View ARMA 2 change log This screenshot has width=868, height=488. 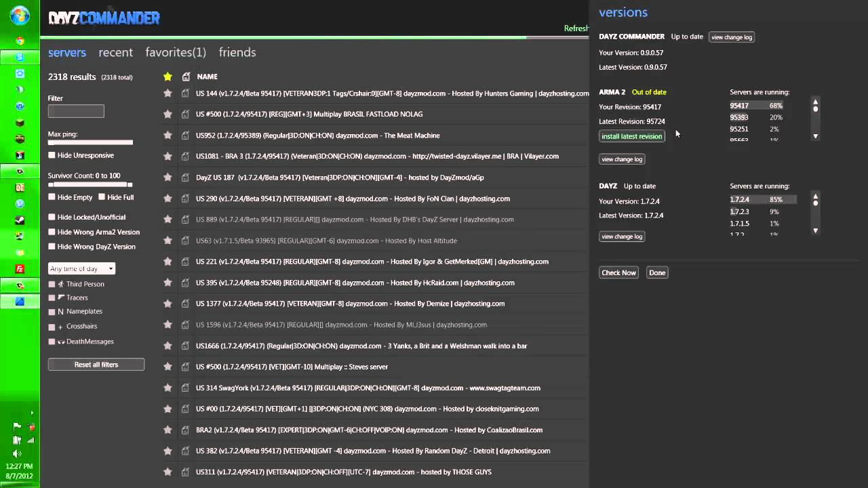pos(622,159)
